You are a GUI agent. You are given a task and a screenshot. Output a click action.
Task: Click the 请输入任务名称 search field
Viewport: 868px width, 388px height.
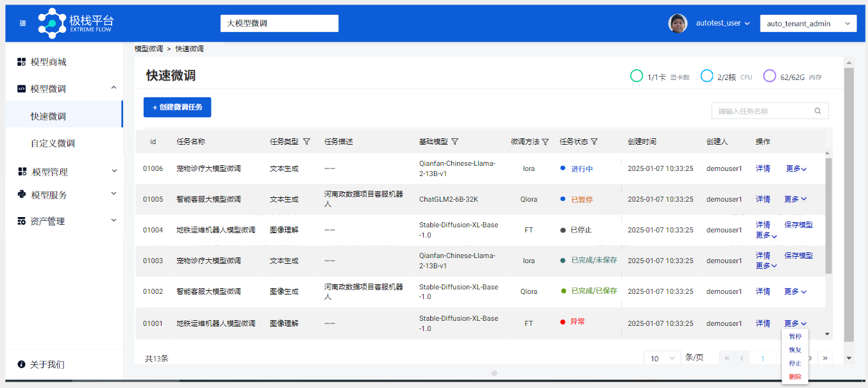tap(760, 110)
